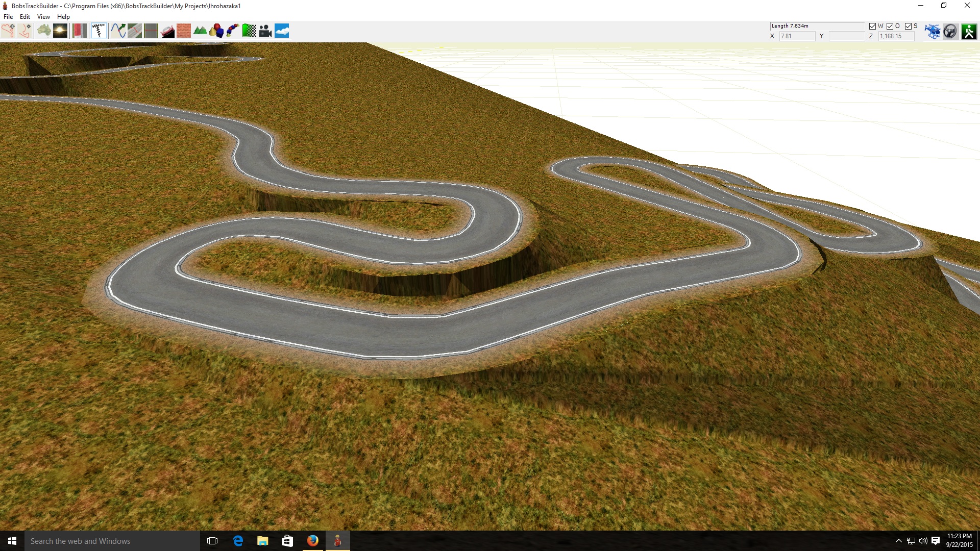Click the Z coordinate field
The width and height of the screenshot is (980, 551).
point(896,36)
